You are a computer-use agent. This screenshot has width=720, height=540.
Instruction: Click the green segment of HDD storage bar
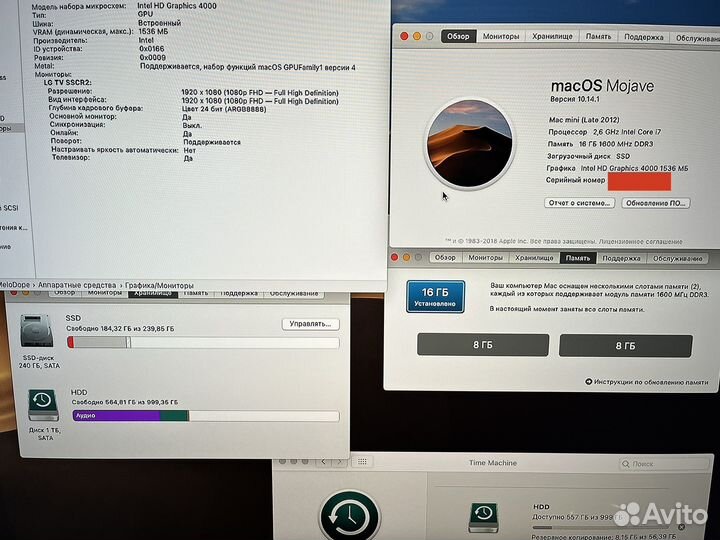(174, 416)
